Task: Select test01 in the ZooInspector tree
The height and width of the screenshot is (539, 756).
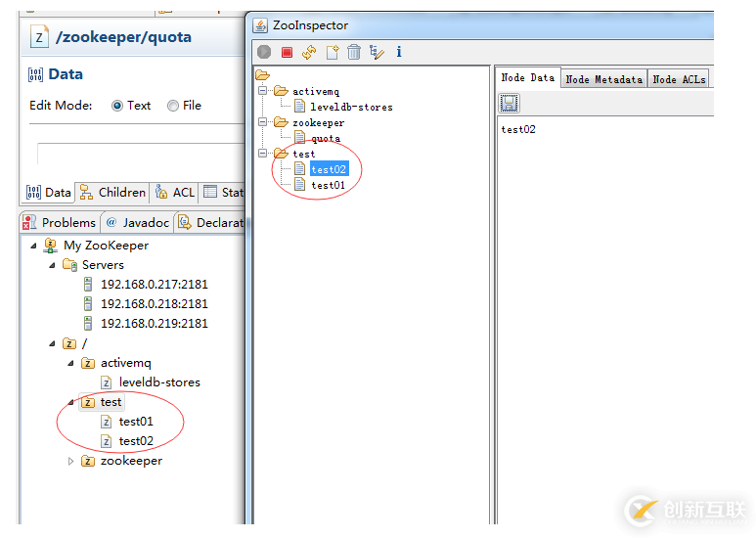Action: tap(328, 185)
